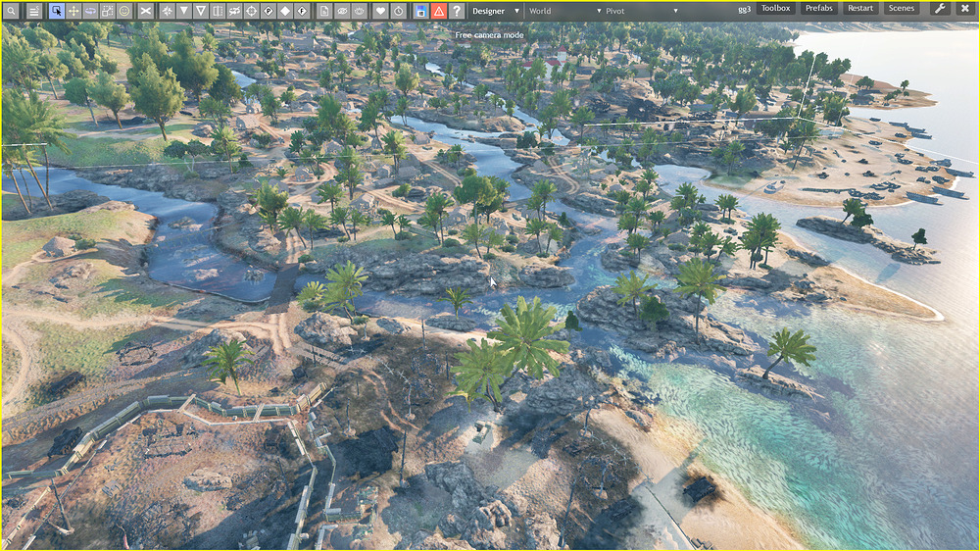
Task: Toggle the heart icon button
Action: point(380,11)
